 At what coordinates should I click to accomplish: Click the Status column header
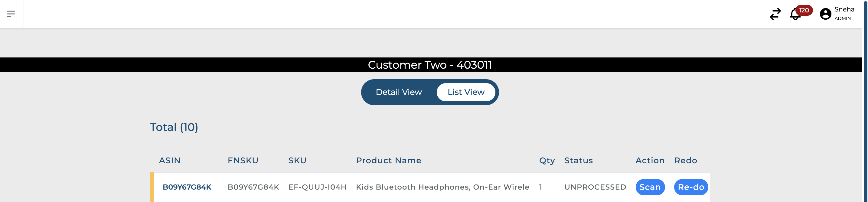[x=578, y=161]
